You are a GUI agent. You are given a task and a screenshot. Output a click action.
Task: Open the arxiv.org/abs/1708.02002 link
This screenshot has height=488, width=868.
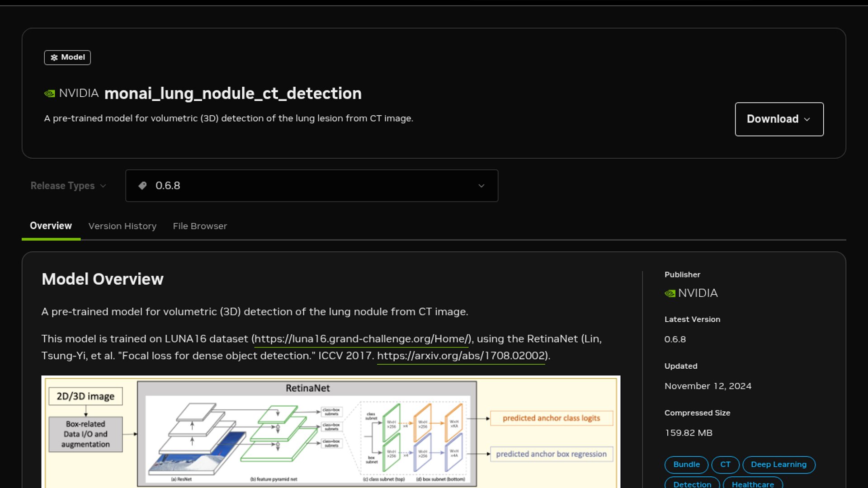pos(461,356)
